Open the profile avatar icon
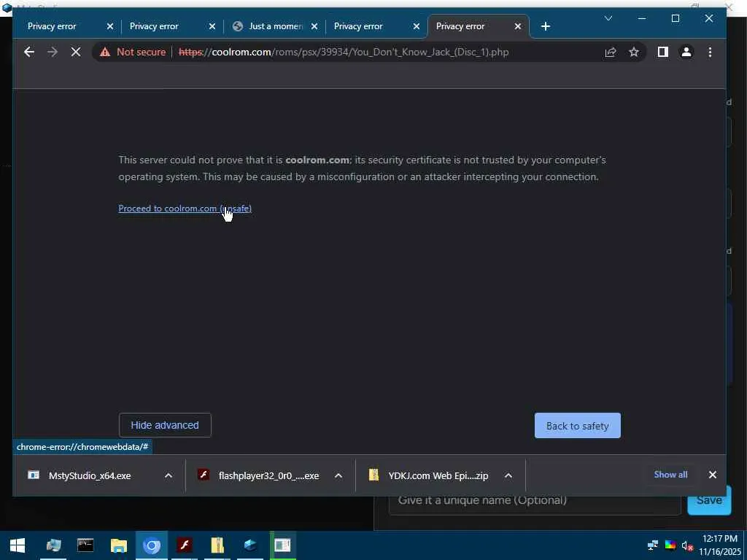The height and width of the screenshot is (560, 747). (x=686, y=52)
